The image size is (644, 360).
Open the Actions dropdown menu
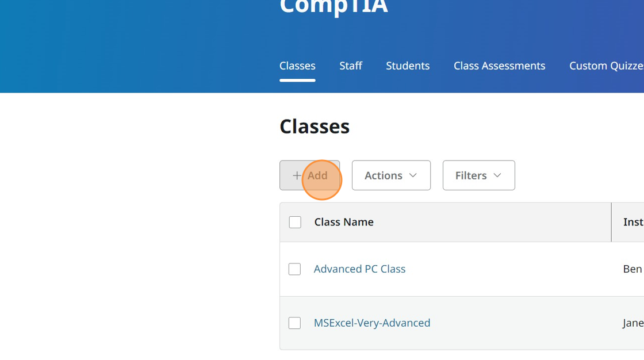(x=391, y=175)
